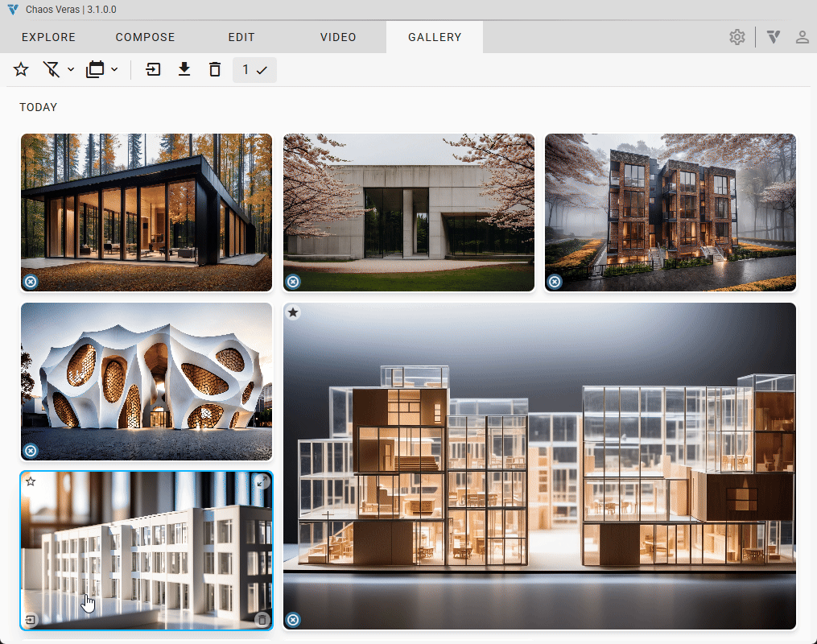Expand the white building model image fullscreen
Viewport: 817px width, 644px height.
click(262, 481)
